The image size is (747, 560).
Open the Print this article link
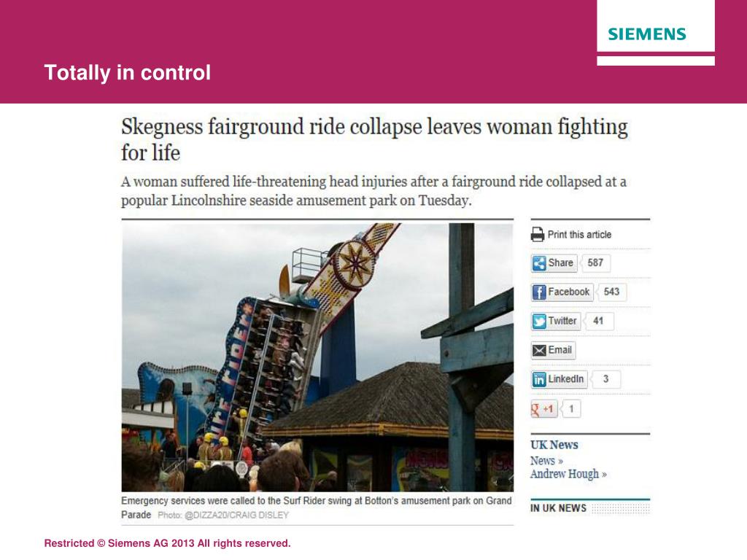[x=579, y=235]
